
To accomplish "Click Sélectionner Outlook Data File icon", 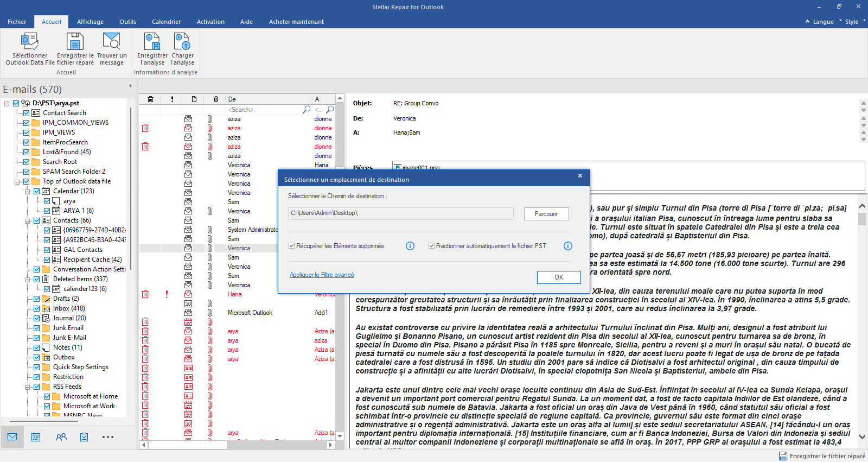I will click(x=30, y=41).
